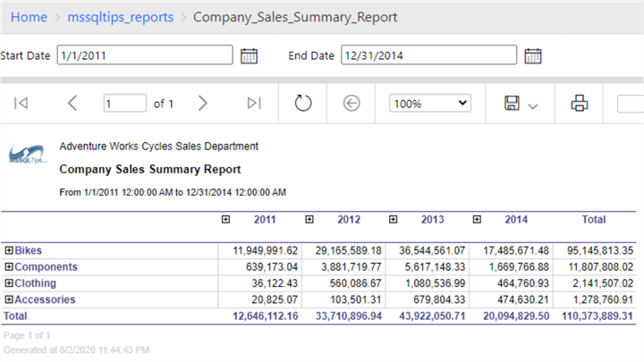The width and height of the screenshot is (644, 362).
Task: Expand the Clothing category row
Action: [x=9, y=283]
